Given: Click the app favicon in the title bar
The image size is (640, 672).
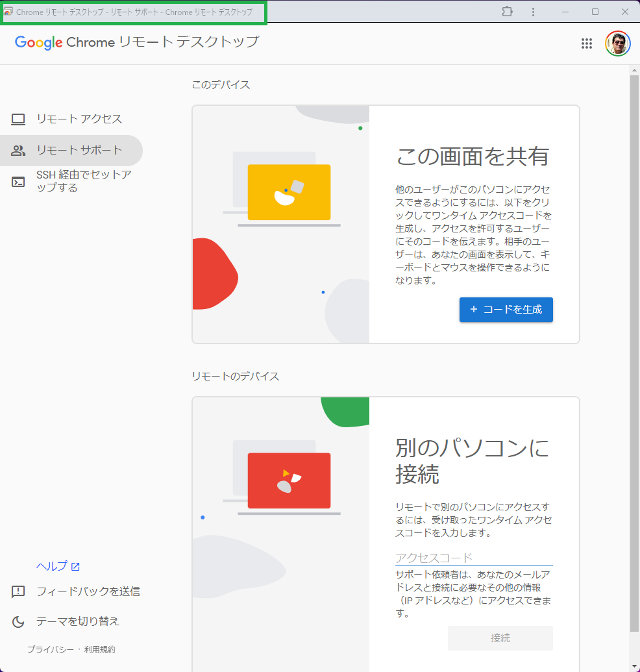Looking at the screenshot, I should [x=8, y=12].
